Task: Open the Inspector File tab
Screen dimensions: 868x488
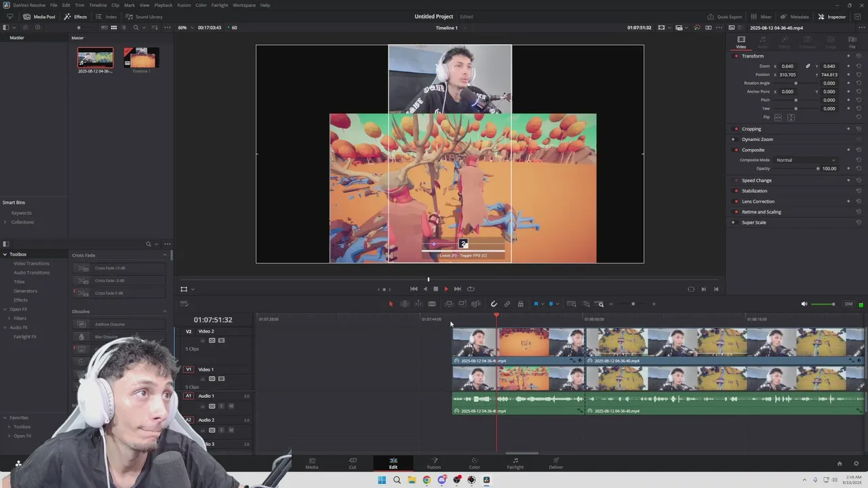Action: click(x=852, y=42)
